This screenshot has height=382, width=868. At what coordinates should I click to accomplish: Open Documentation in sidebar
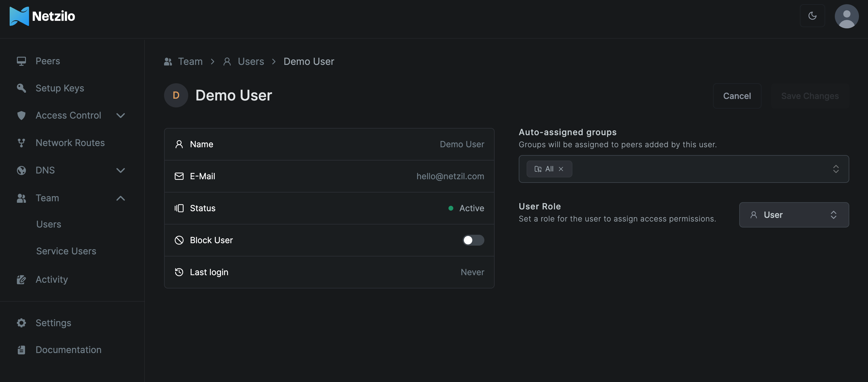pyautogui.click(x=68, y=350)
